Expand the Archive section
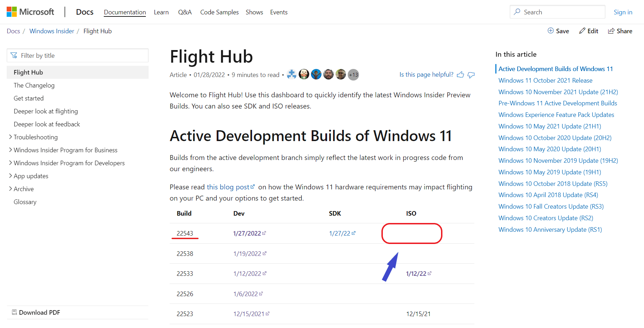The width and height of the screenshot is (644, 328). coord(11,189)
